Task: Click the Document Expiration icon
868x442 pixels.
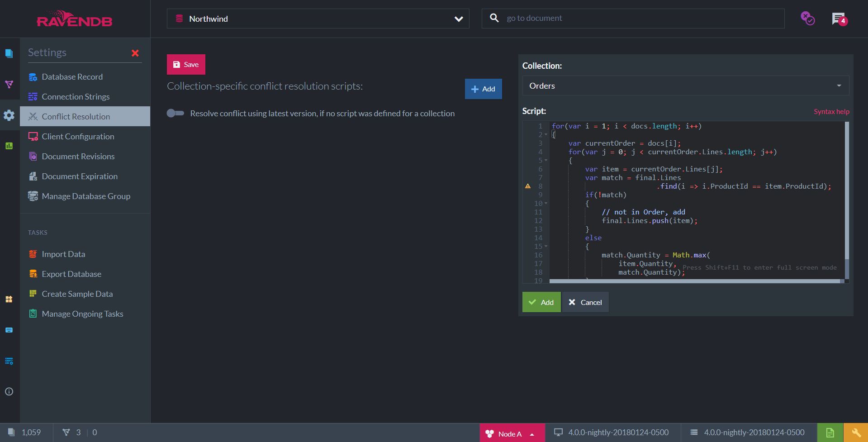Action: point(33,176)
